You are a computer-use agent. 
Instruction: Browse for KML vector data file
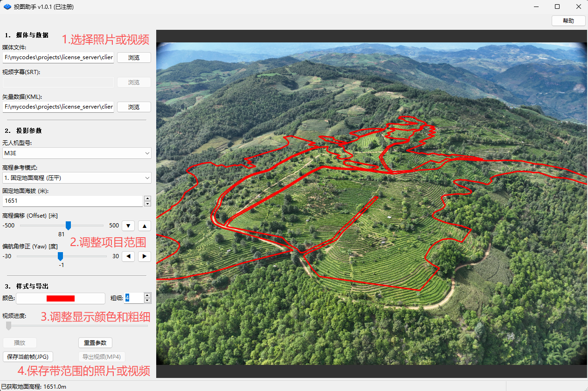tap(134, 107)
